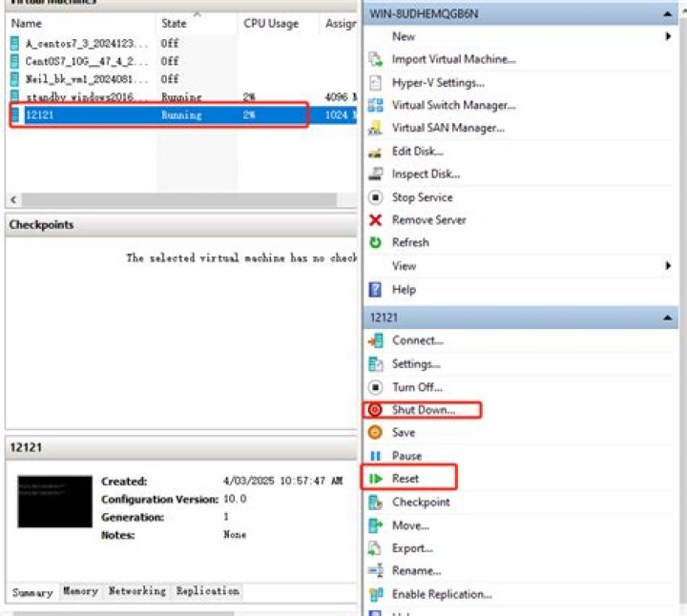Click the Turn Off icon
The image size is (687, 616).
[376, 387]
